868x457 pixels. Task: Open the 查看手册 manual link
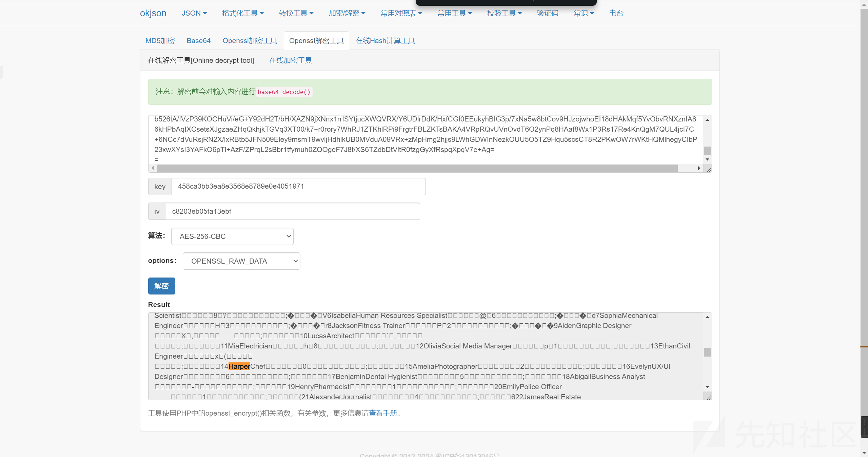tap(383, 413)
